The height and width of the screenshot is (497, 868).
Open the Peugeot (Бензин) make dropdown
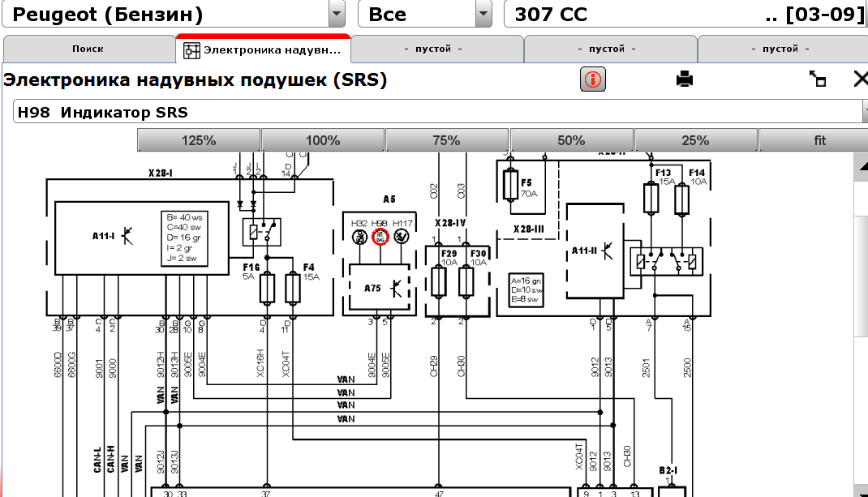[336, 15]
